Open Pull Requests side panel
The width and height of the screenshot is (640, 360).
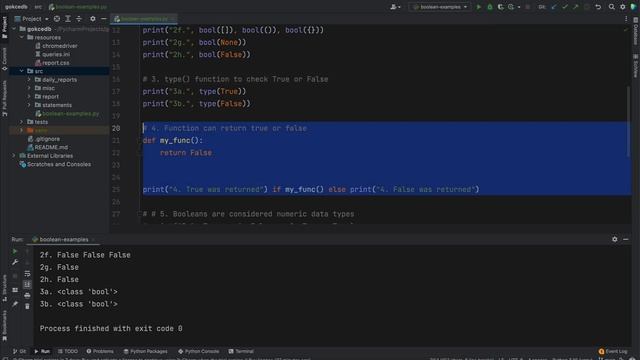4,98
